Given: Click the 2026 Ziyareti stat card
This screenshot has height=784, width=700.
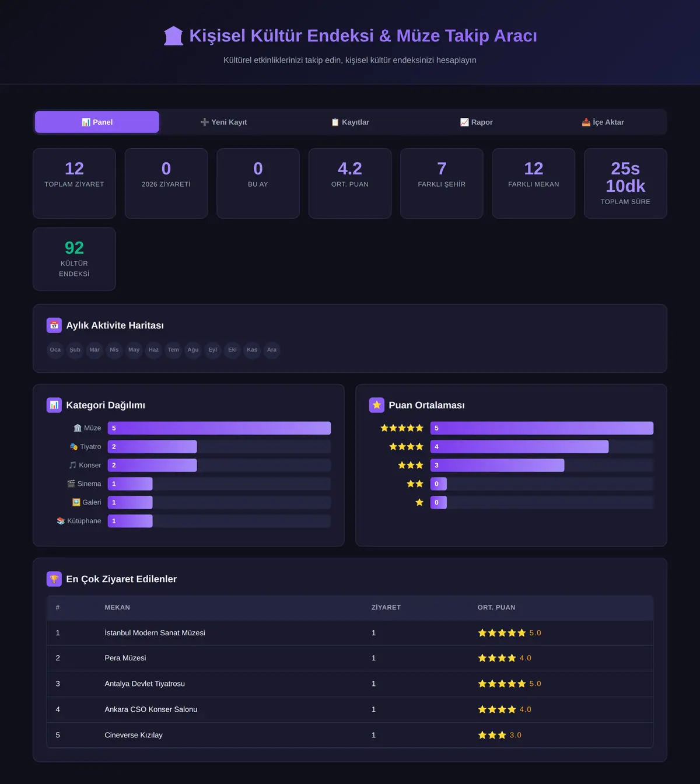Looking at the screenshot, I should point(166,183).
